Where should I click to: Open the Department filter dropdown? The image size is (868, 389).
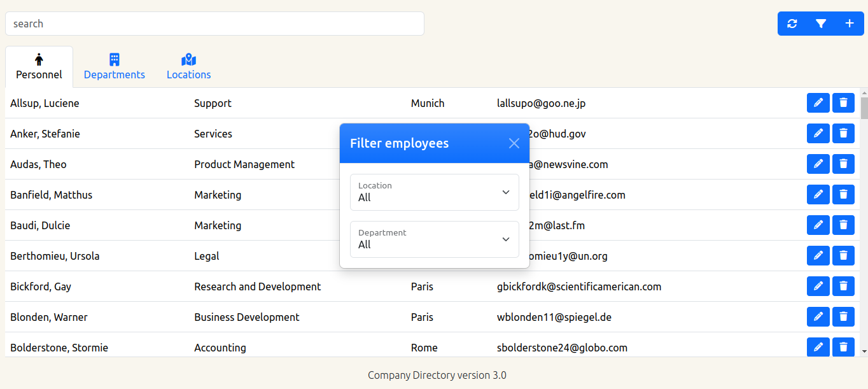coord(435,239)
